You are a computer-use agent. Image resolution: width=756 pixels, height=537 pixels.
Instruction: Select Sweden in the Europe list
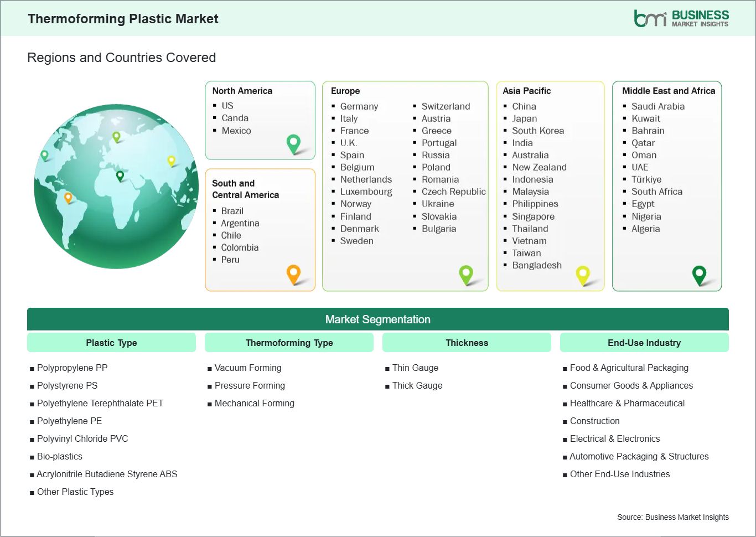tap(357, 241)
